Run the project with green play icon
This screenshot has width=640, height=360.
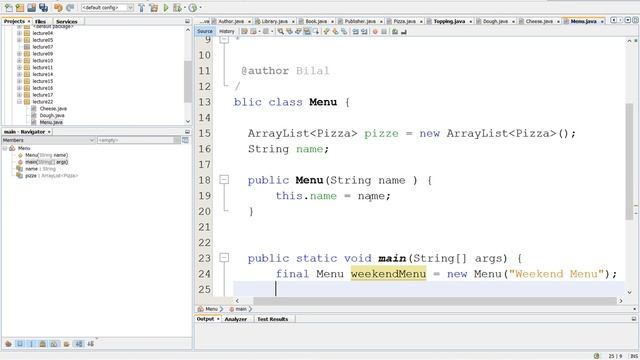[x=166, y=7]
